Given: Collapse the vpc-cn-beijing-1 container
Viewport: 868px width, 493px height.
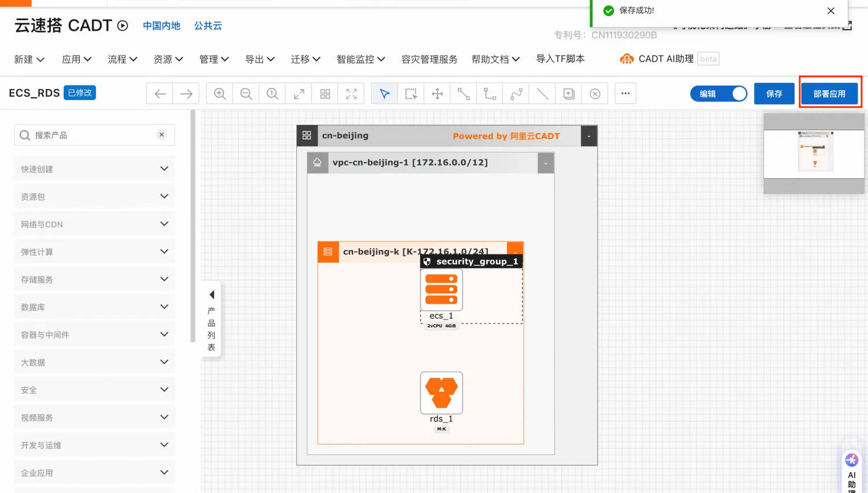Looking at the screenshot, I should coord(546,164).
